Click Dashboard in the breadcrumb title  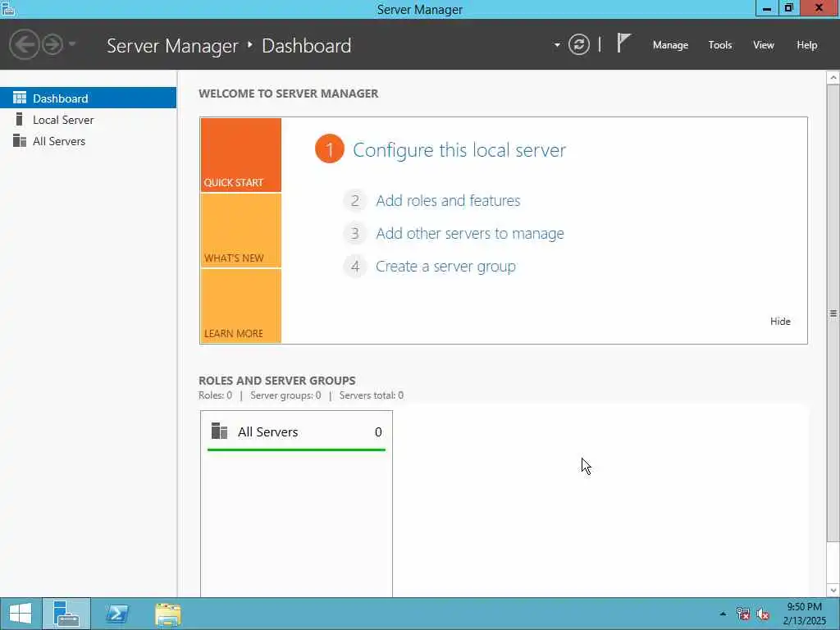pos(307,46)
